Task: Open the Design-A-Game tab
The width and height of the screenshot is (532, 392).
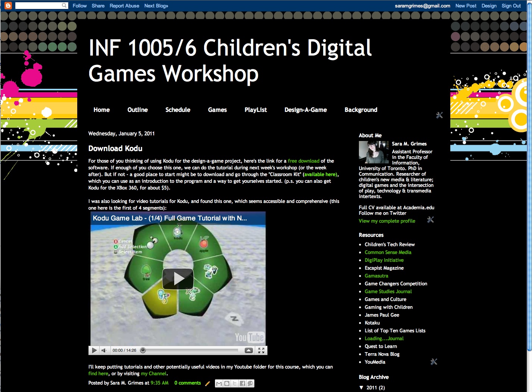Action: tap(306, 110)
